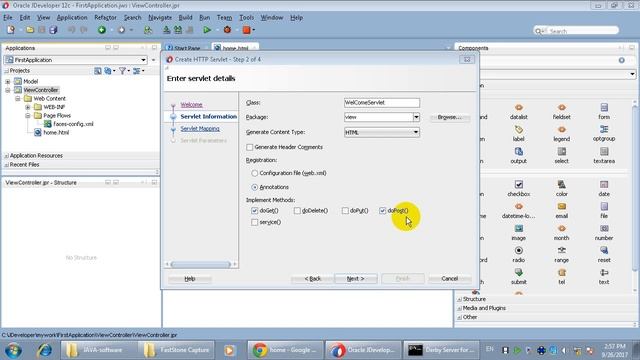The image size is (640, 360).
Task: Select the color component icon
Action: click(x=562, y=184)
